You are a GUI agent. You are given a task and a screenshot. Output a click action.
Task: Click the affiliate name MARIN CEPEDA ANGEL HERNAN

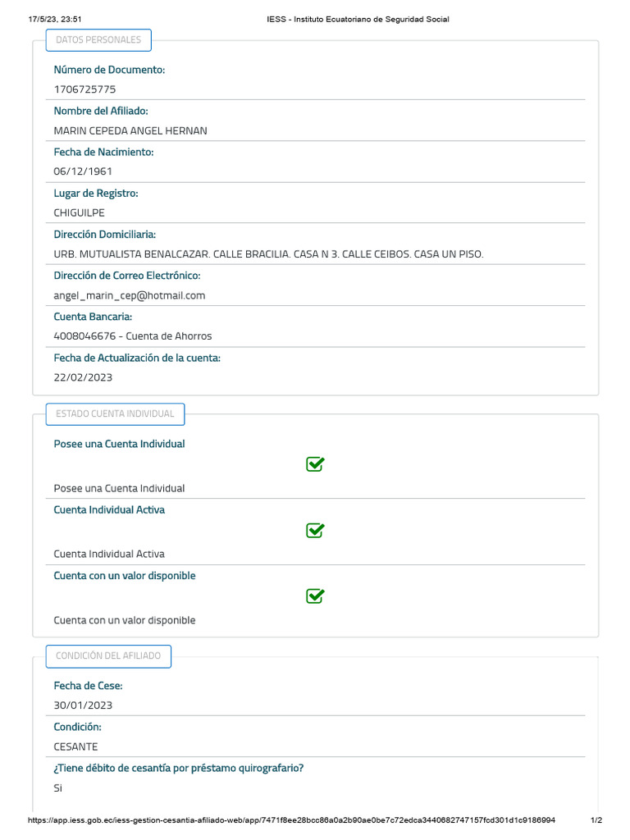130,130
